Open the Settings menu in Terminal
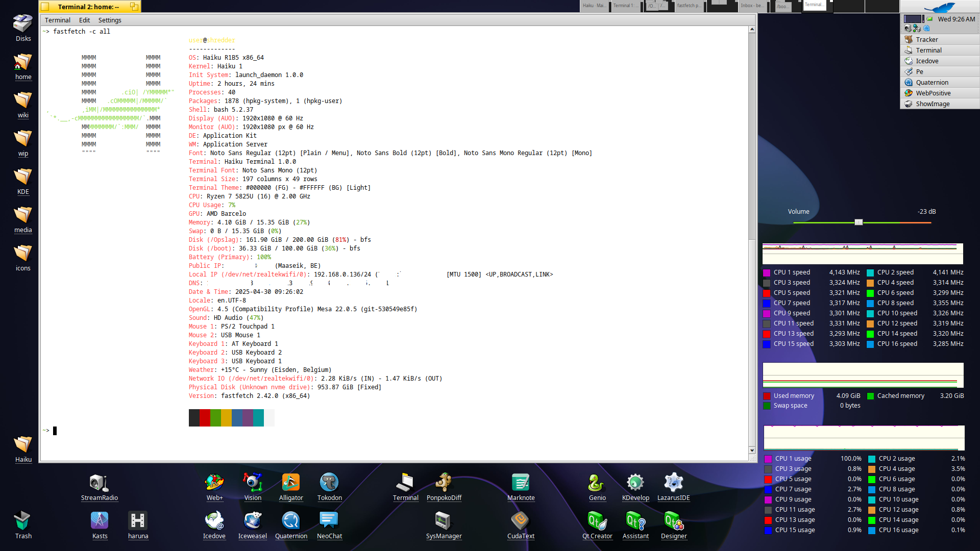Viewport: 980px width, 551px height. (110, 20)
